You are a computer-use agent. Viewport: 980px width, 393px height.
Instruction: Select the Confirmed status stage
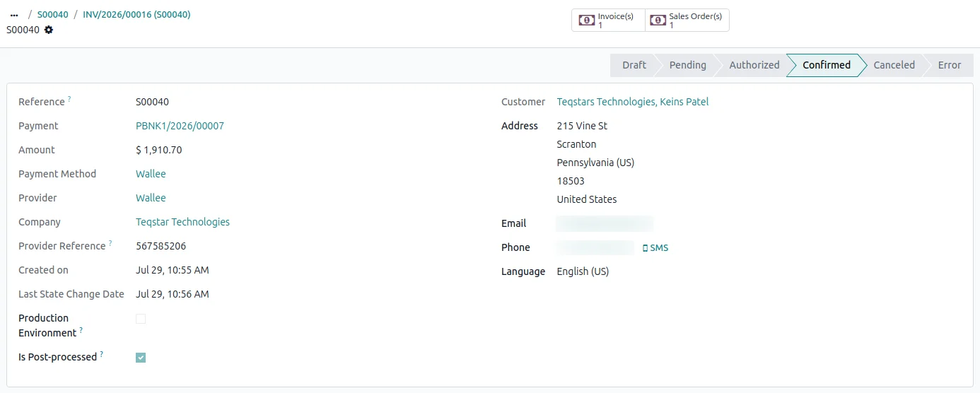826,65
